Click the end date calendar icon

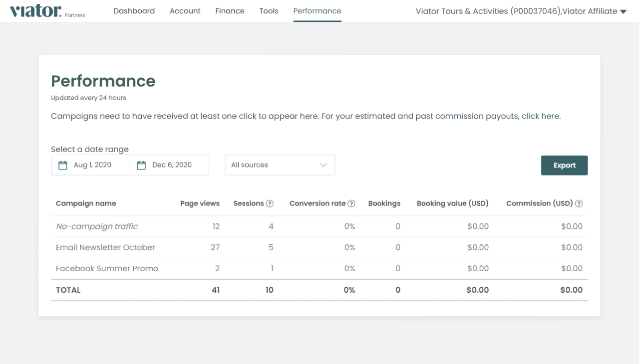click(x=141, y=165)
